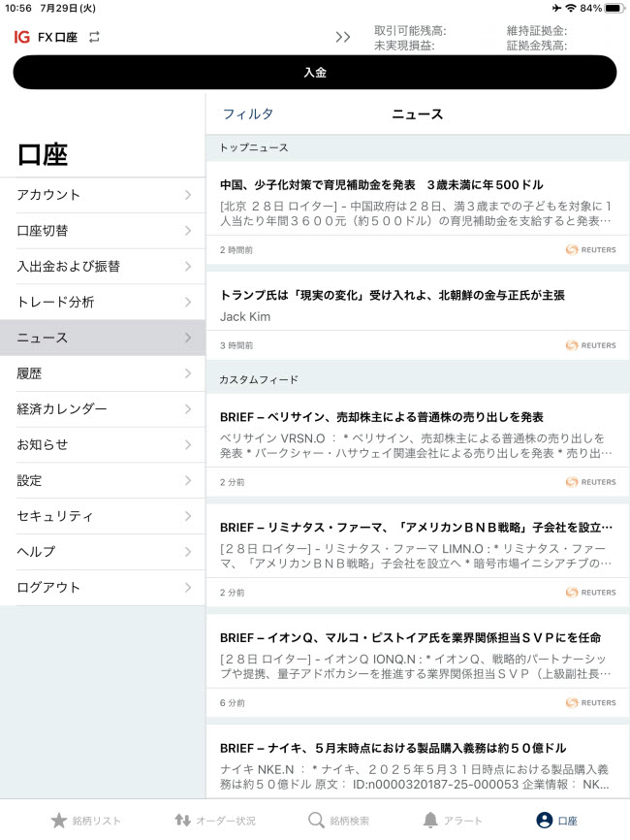
Task: Expand the double-chevron balance panel
Action: click(x=342, y=37)
